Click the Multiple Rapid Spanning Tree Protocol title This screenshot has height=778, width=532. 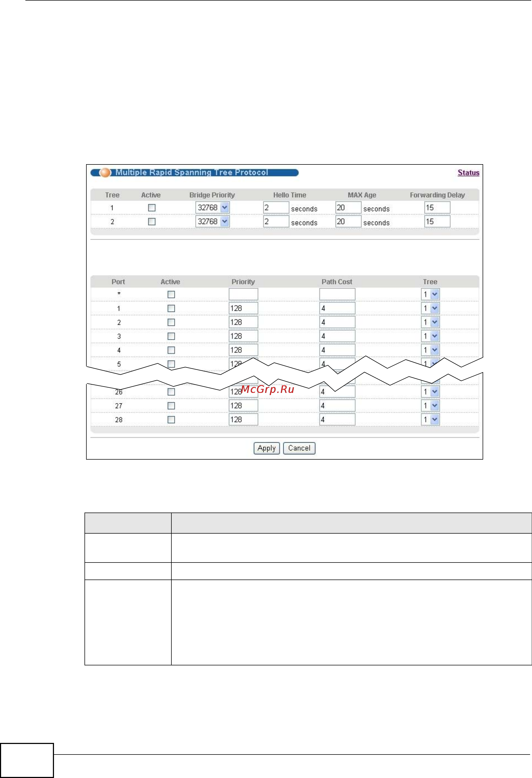192,172
